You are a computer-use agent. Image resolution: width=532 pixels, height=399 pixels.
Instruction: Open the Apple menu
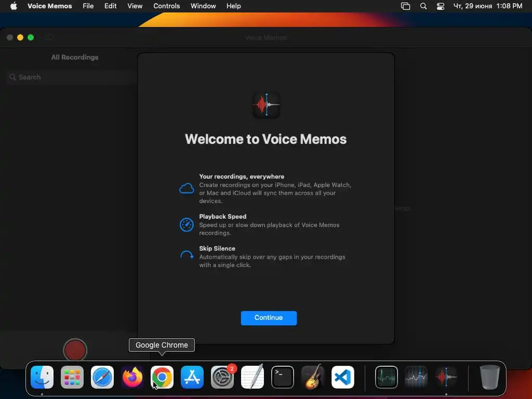click(14, 6)
